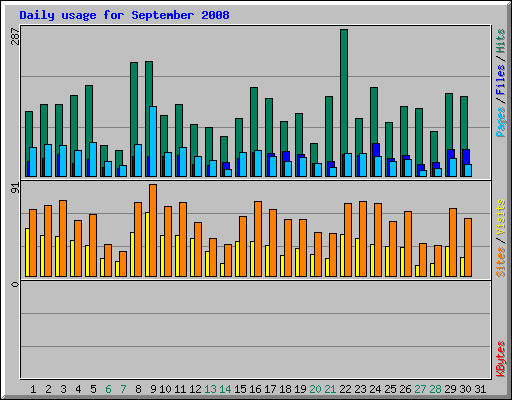Click the yellow 'Visits' legend label
Viewport: 512px width, 400px height.
click(x=501, y=217)
